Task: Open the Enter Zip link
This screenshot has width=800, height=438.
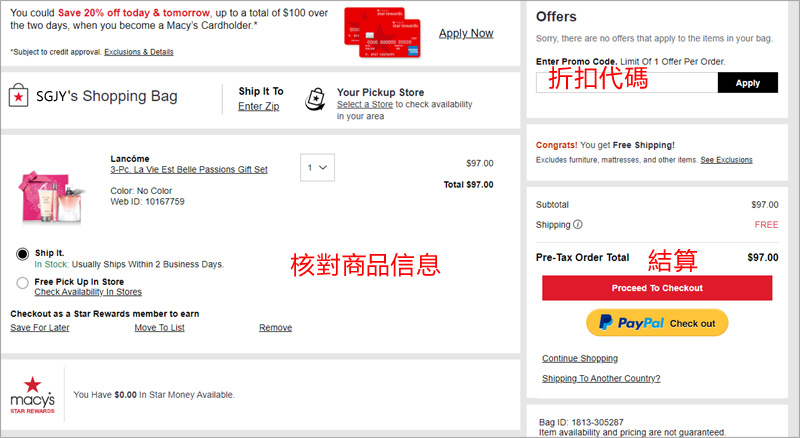Action: [x=258, y=106]
